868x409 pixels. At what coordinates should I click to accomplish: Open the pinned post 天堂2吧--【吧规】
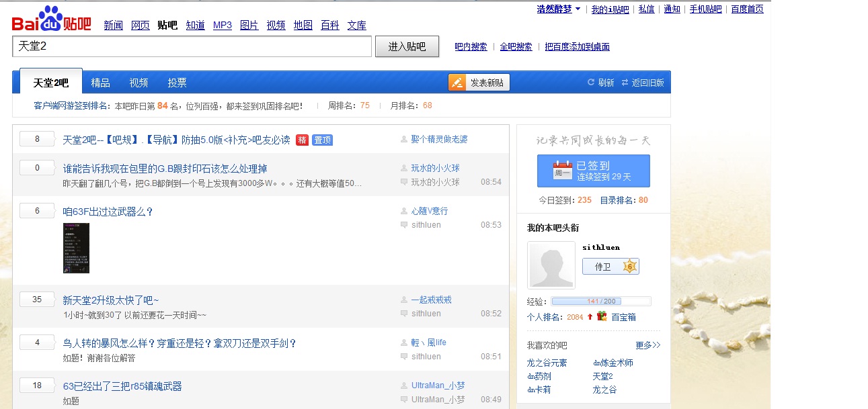(176, 140)
